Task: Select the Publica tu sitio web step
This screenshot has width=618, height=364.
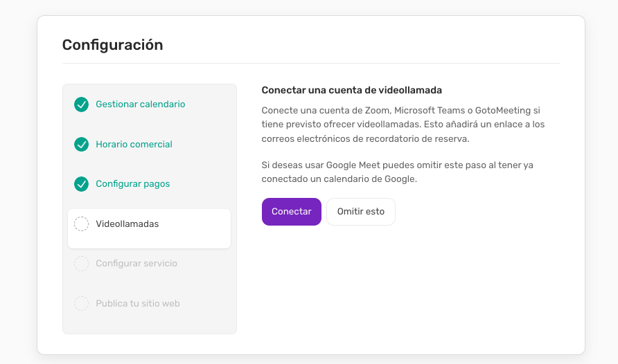Action: click(138, 304)
